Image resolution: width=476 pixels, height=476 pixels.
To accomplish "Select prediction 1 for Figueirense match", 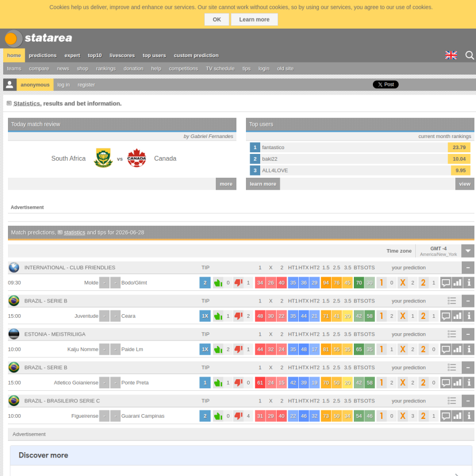I will tap(381, 416).
